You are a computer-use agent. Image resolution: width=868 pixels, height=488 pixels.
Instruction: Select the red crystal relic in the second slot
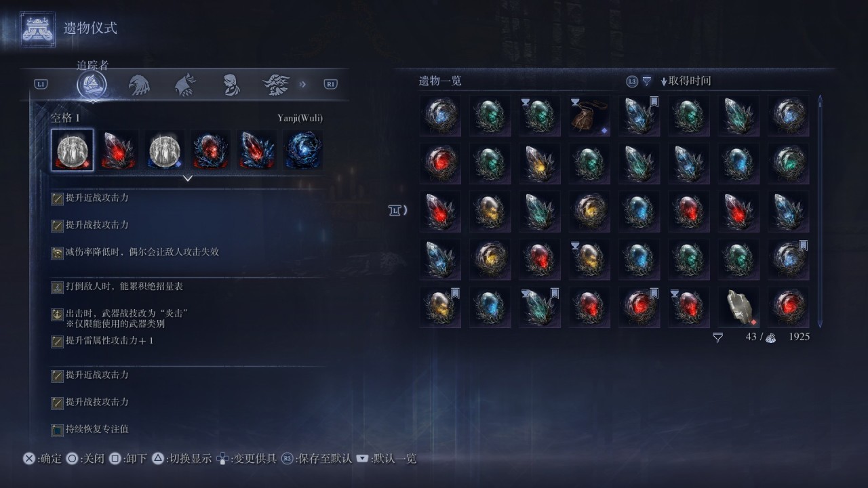119,150
